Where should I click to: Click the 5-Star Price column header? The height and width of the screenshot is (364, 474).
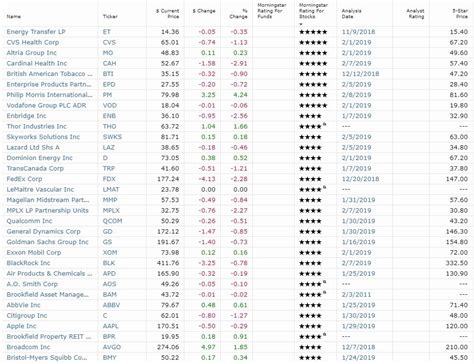tap(460, 14)
